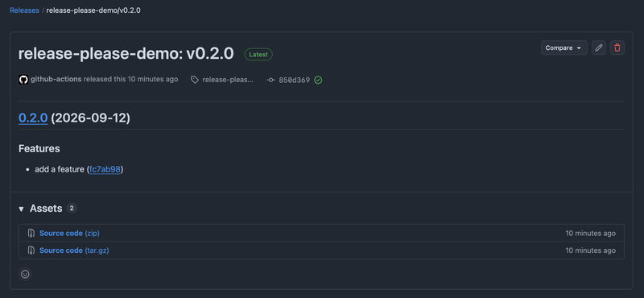Delete release with trash icon
The width and height of the screenshot is (644, 298).
click(617, 48)
